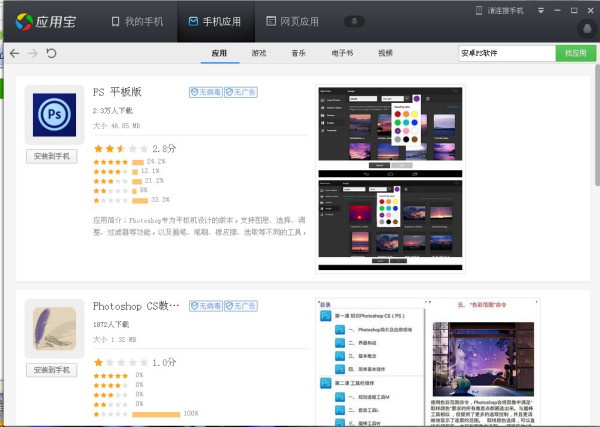
Task: Open PS 平板版 top screenshot thumbnail
Action: (390, 132)
